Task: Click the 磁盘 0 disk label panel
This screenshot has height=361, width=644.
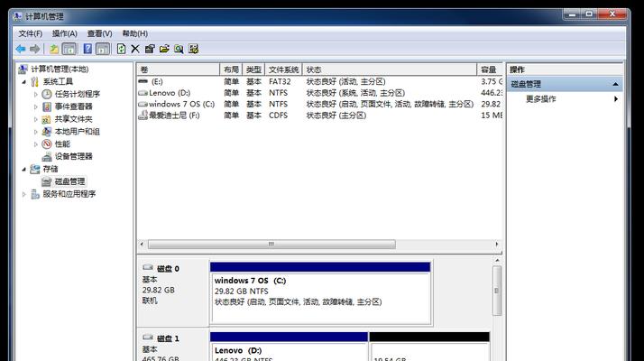Action: (173, 292)
